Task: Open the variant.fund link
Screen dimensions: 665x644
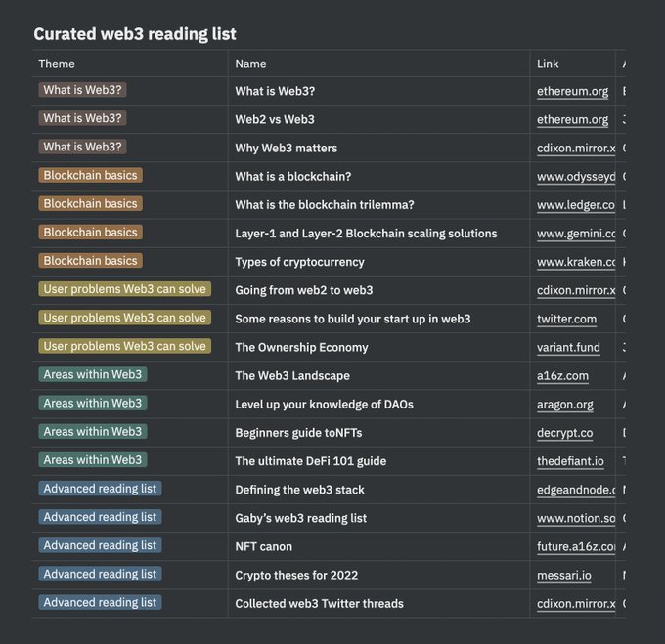Action: pyautogui.click(x=568, y=347)
